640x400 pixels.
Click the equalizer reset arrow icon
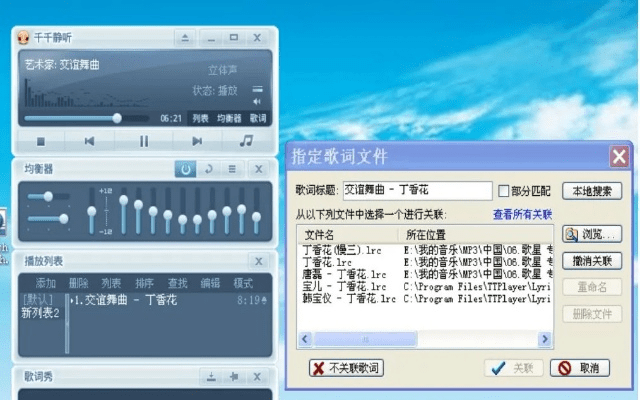[208, 169]
